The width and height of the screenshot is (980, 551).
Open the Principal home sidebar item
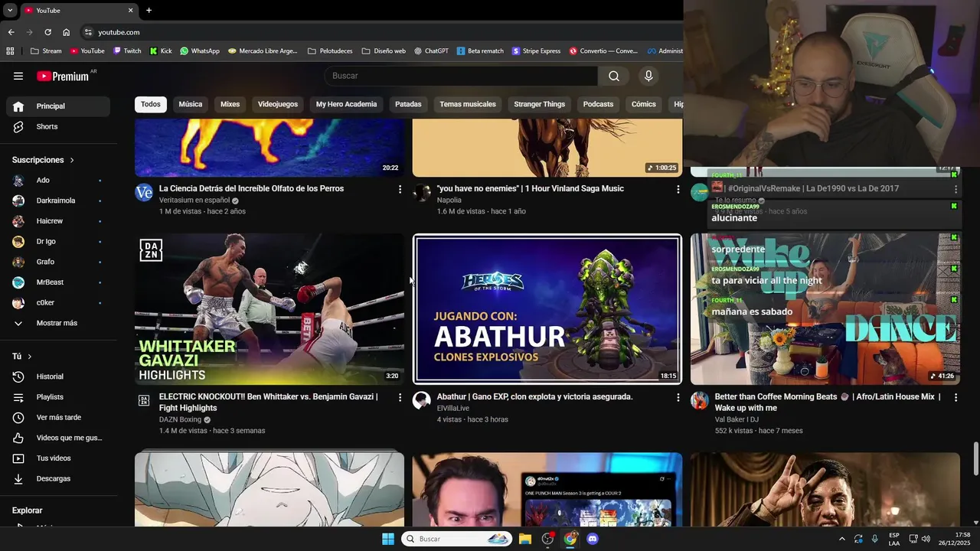coord(58,106)
